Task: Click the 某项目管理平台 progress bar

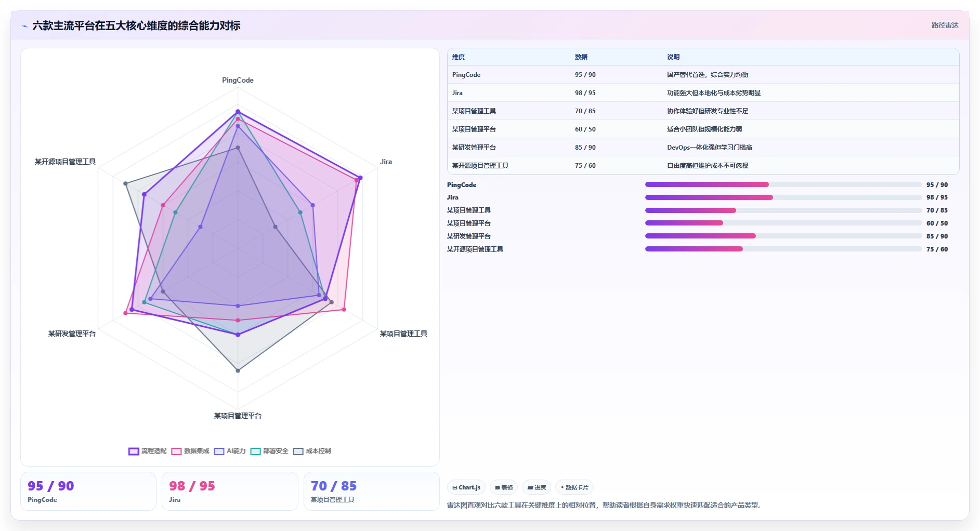Action: click(x=783, y=223)
